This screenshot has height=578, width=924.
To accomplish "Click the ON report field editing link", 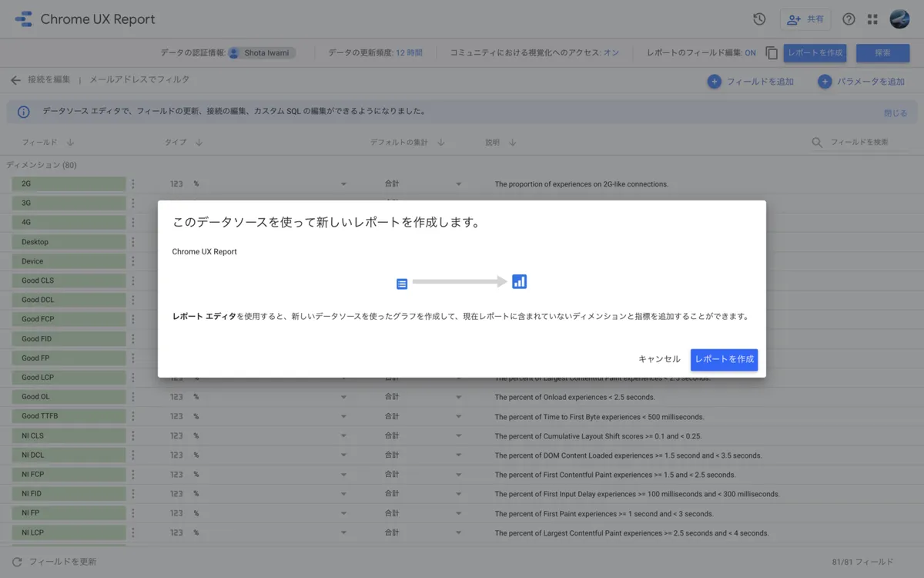I will (x=750, y=53).
